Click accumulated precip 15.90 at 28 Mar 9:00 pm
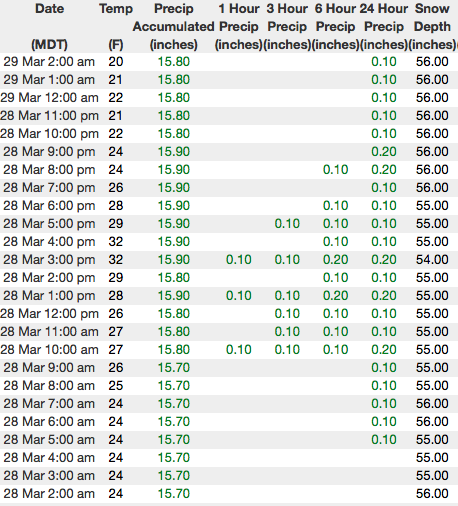The image size is (458, 506). tap(174, 152)
